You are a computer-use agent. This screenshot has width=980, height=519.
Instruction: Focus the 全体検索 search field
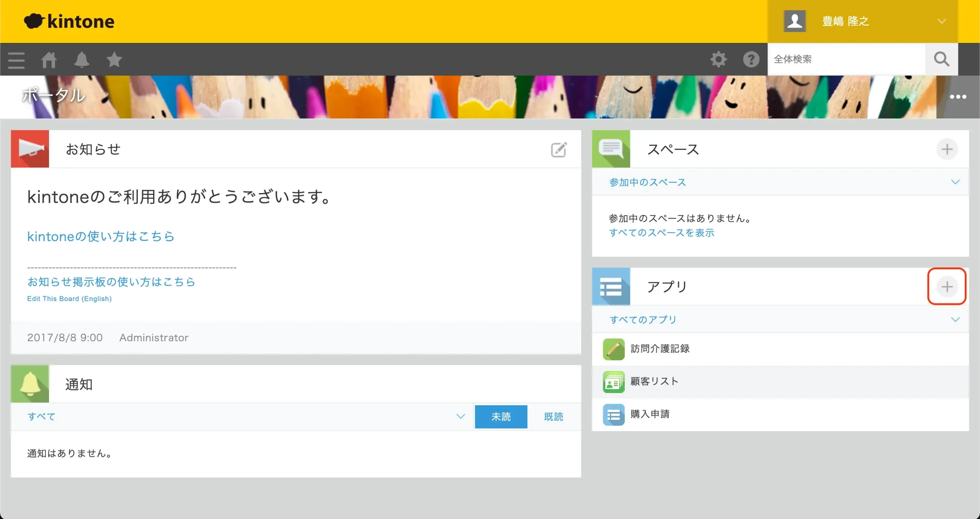click(846, 59)
